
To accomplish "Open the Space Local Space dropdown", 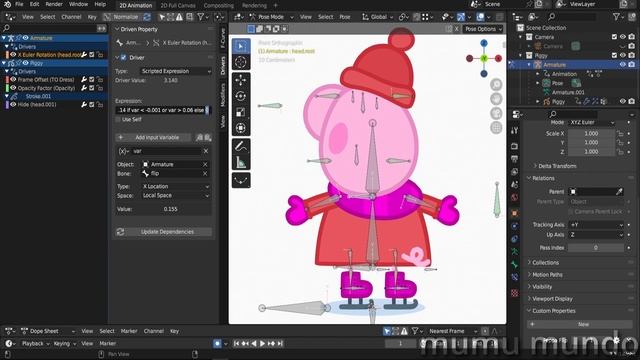I will point(176,196).
